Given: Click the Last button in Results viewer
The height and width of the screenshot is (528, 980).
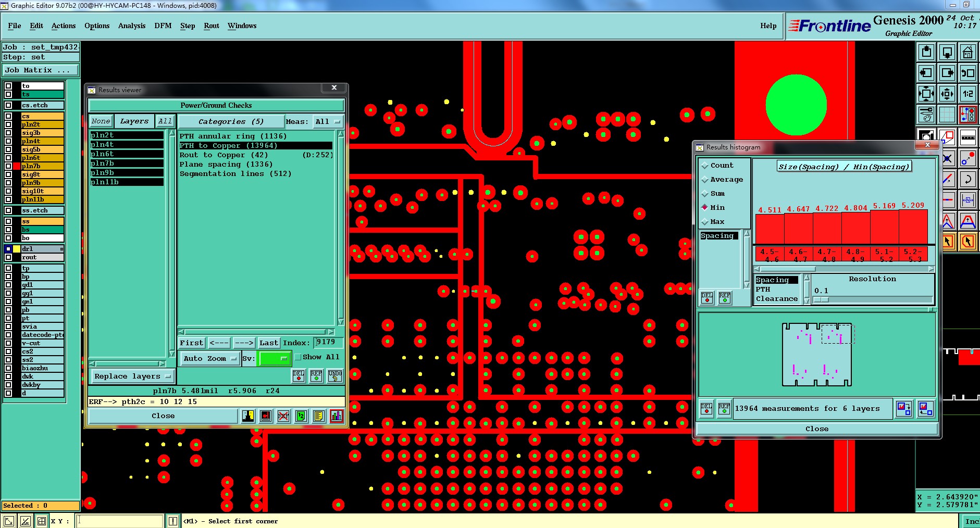Looking at the screenshot, I should [269, 343].
